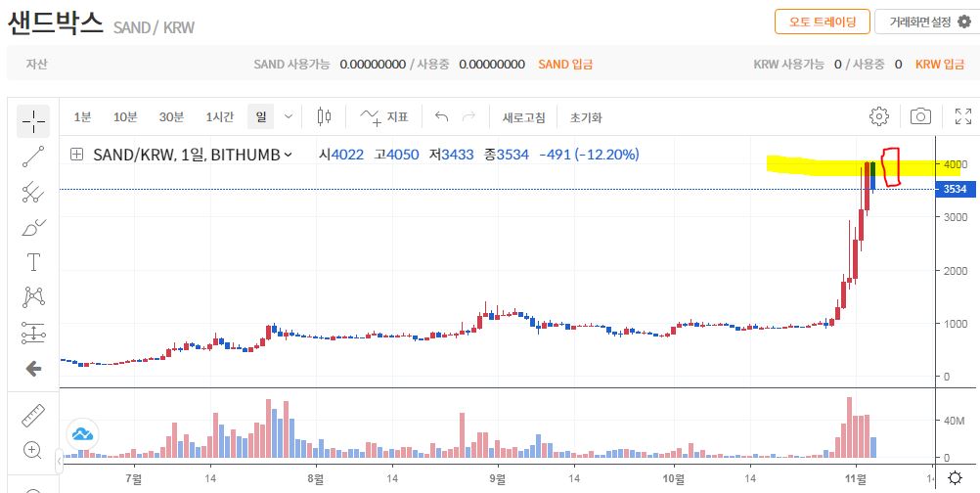980x493 pixels.
Task: Click the 자산 assets label
Action: pyautogui.click(x=37, y=64)
